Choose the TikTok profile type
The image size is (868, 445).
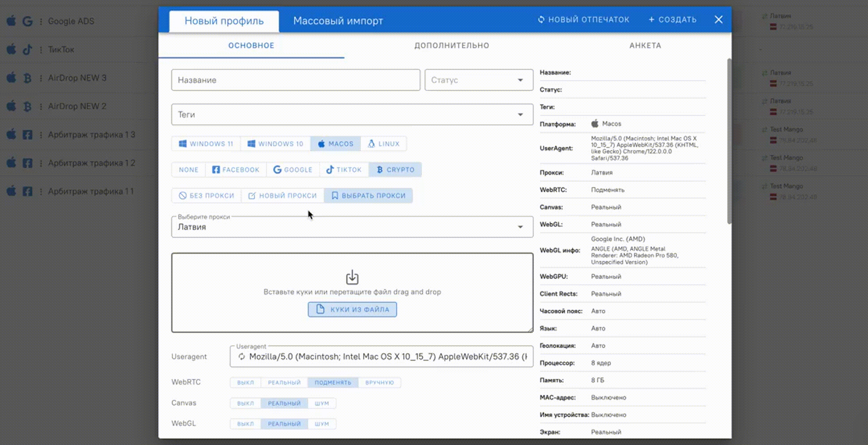[x=344, y=170]
